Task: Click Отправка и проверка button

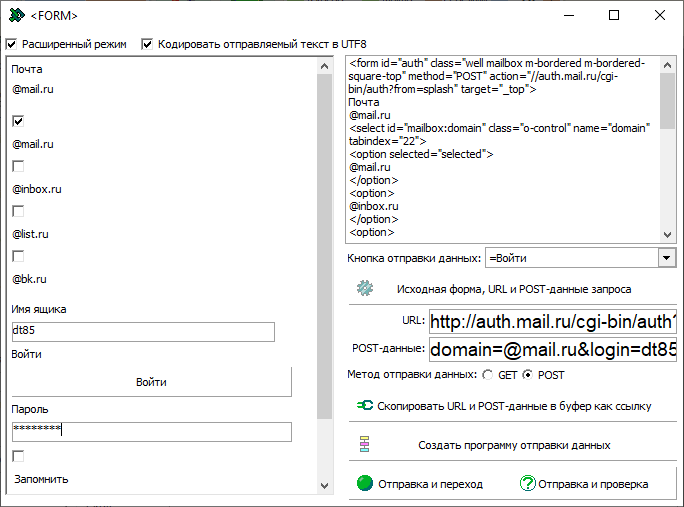Action: point(593,484)
